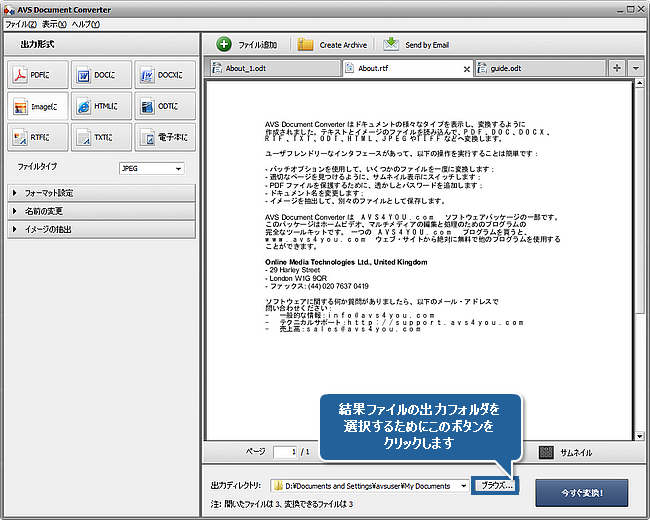Switch to the About.rtf tab
Image resolution: width=650 pixels, height=520 pixels.
pyautogui.click(x=408, y=68)
